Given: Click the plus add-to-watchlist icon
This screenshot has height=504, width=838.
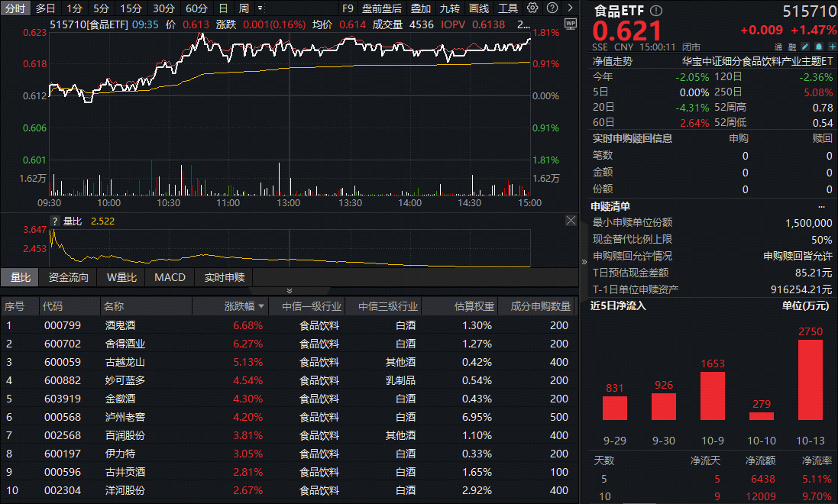Looking at the screenshot, I should [829, 47].
